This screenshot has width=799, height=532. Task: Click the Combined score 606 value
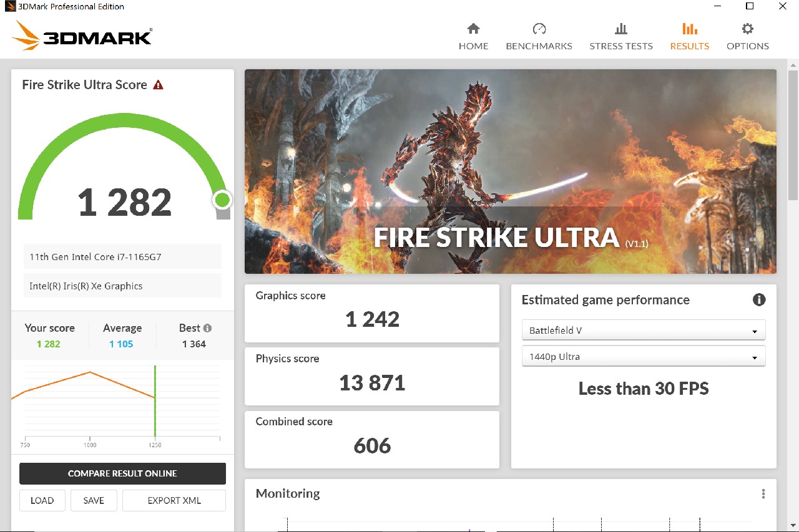(x=372, y=446)
